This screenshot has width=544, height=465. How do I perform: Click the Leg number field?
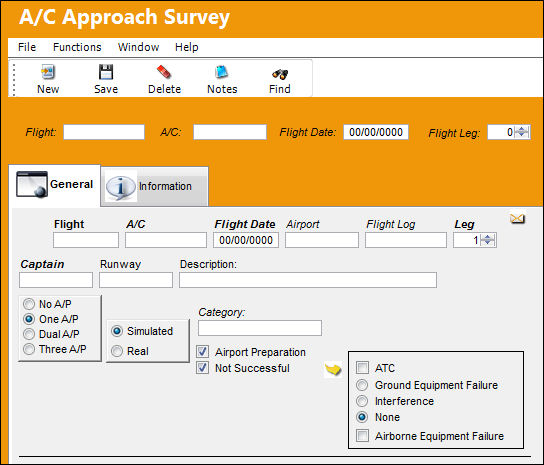click(x=467, y=240)
